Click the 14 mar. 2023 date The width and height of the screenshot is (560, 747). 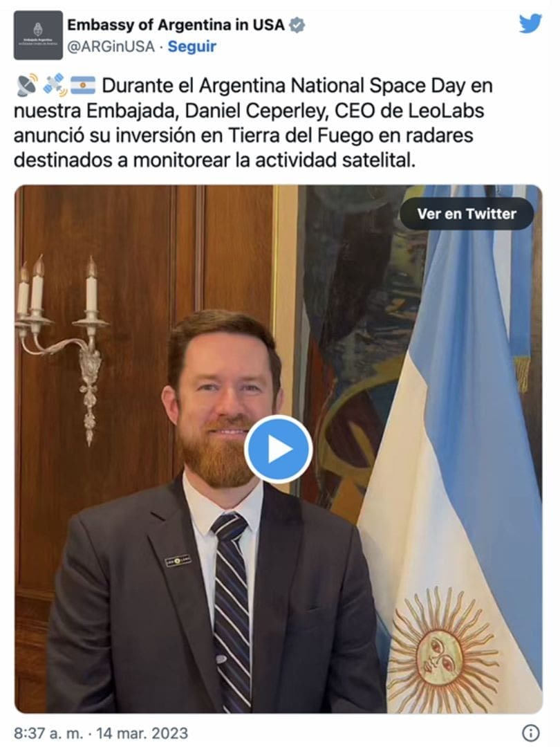point(142,732)
